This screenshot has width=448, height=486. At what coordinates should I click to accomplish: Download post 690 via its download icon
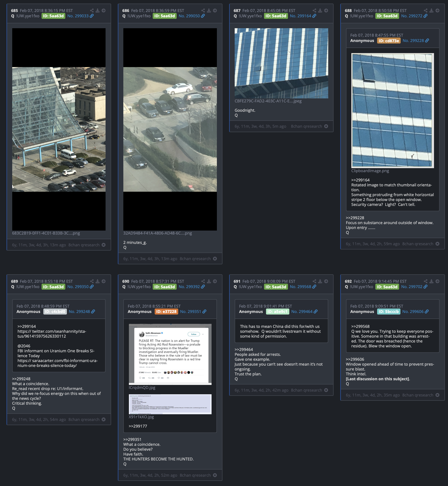click(x=209, y=281)
